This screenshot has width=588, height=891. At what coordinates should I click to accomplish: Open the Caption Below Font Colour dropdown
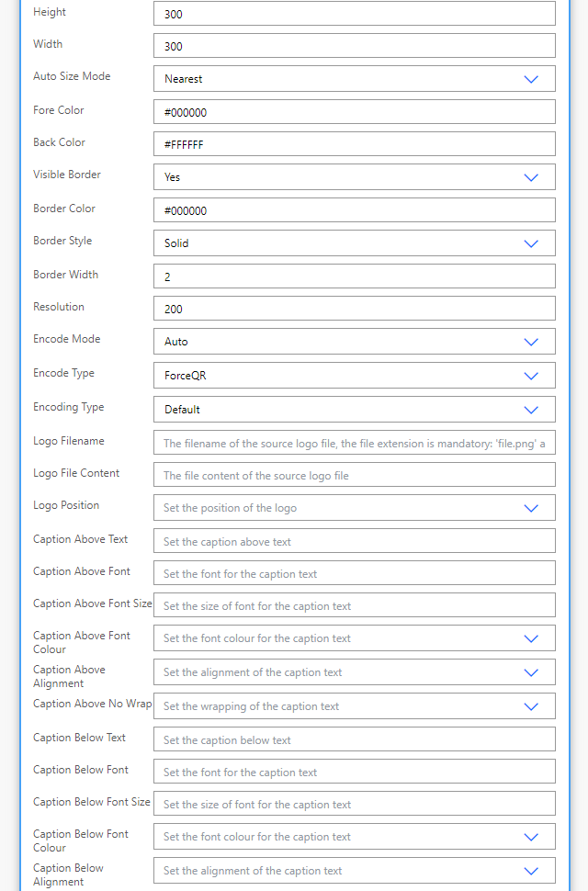tap(531, 836)
